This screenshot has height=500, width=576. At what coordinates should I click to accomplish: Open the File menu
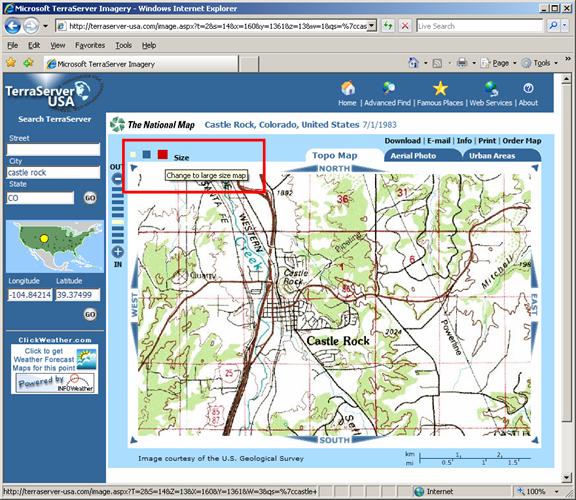pos(12,45)
